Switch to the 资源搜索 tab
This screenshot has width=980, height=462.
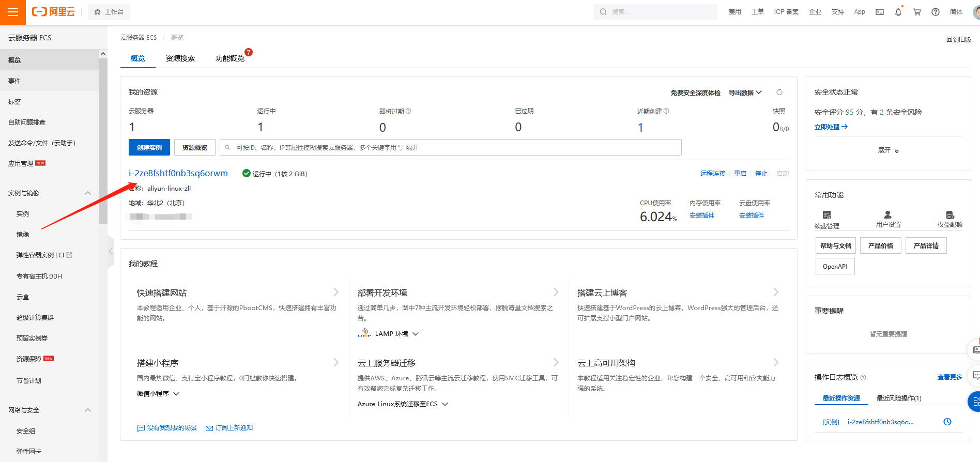(x=180, y=58)
